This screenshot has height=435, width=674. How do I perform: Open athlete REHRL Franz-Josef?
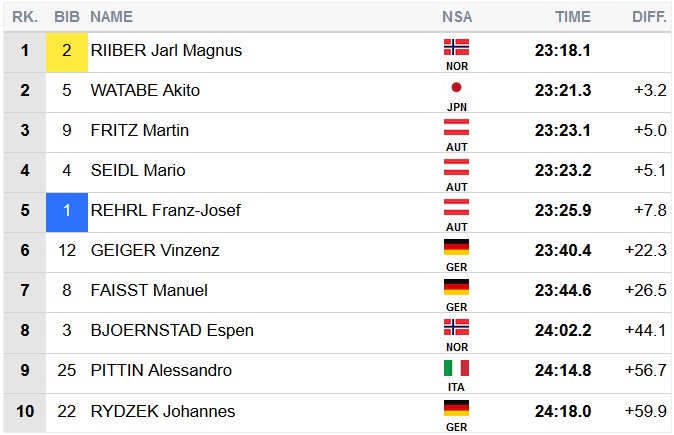click(165, 211)
